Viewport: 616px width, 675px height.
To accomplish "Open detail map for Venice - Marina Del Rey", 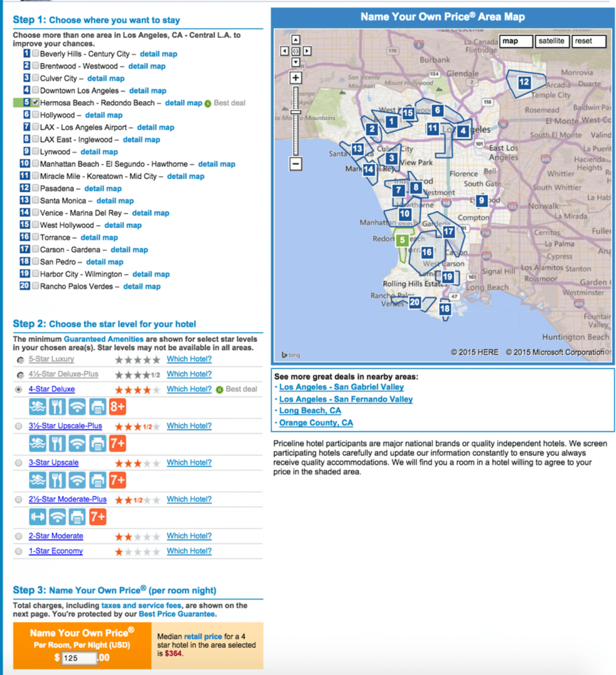I will (x=151, y=213).
